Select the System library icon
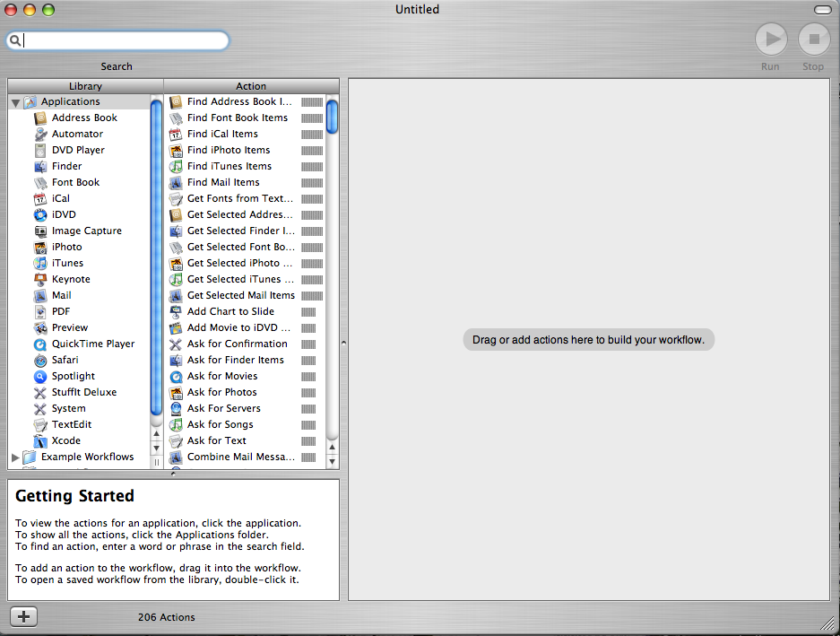 [x=40, y=409]
